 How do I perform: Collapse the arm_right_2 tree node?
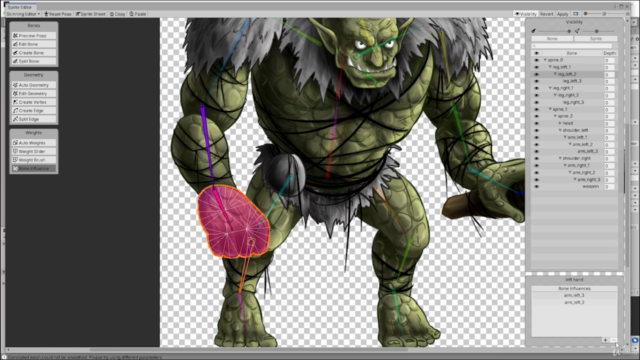pos(570,173)
